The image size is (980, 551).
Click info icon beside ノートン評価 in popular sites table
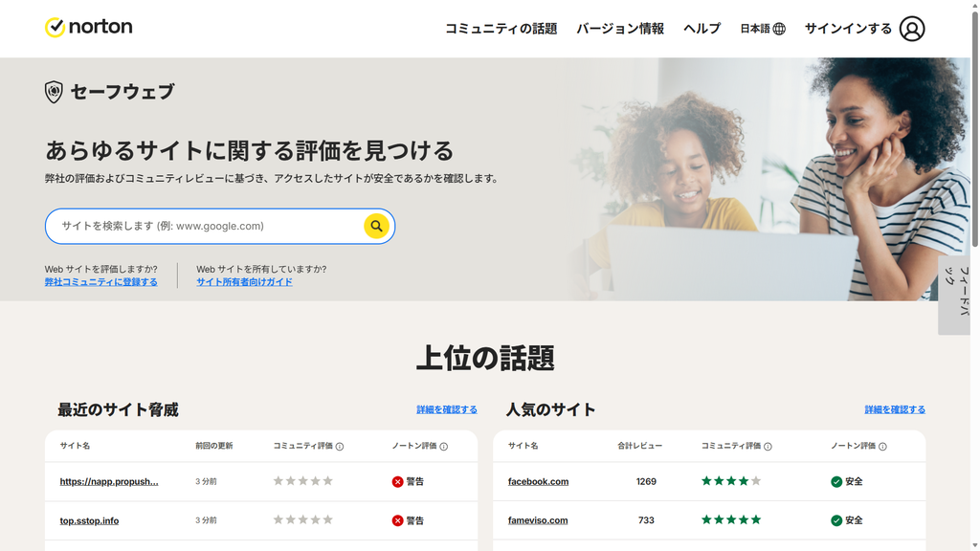click(882, 446)
